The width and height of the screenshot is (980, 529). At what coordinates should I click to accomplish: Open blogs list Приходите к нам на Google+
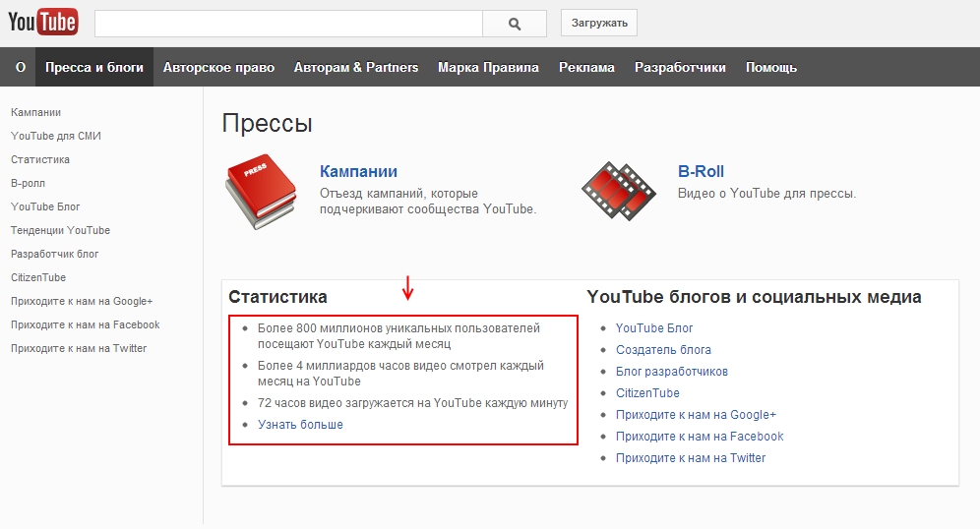pos(696,415)
